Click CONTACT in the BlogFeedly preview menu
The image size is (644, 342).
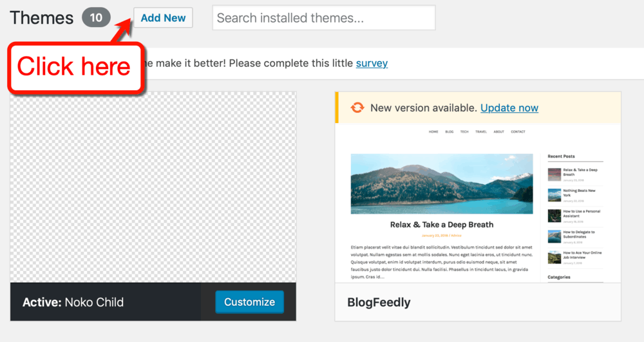pyautogui.click(x=518, y=132)
